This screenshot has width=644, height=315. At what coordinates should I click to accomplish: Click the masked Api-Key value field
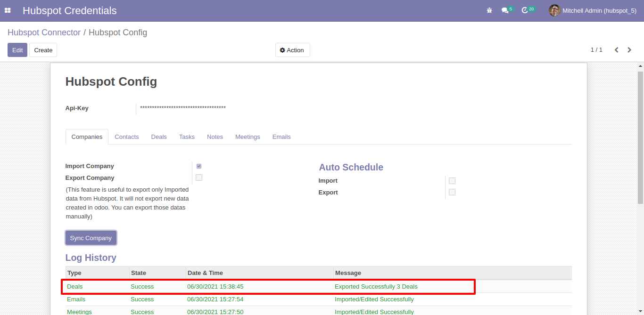pos(183,108)
